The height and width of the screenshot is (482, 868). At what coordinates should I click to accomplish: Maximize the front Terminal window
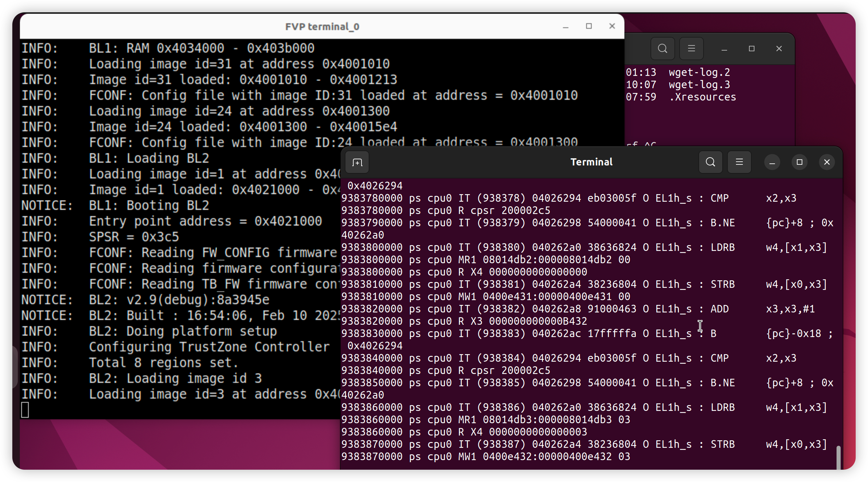(x=799, y=162)
